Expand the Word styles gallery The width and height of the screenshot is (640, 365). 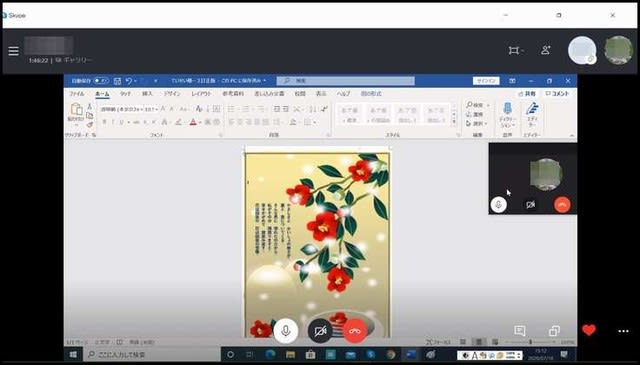[x=454, y=122]
